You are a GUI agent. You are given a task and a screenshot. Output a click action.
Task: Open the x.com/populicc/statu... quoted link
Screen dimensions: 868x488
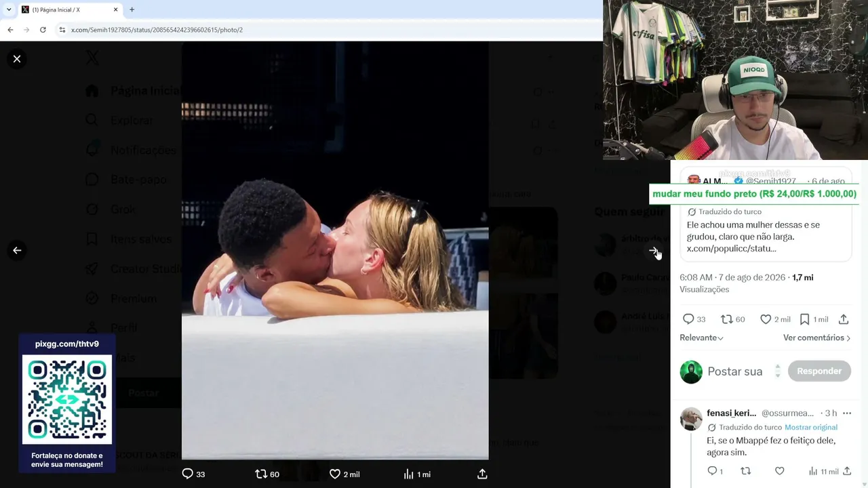point(732,249)
